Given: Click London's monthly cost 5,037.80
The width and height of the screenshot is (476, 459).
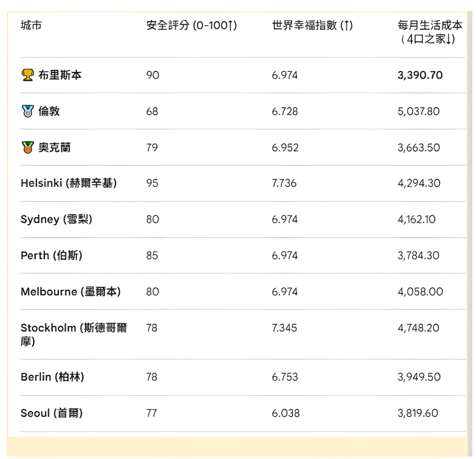Looking at the screenshot, I should pos(418,111).
